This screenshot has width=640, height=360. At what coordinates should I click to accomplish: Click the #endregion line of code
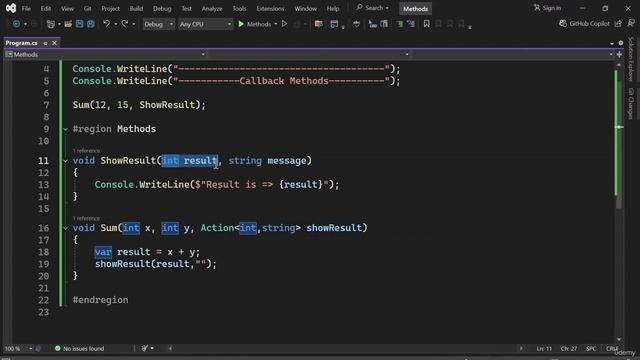(x=100, y=300)
